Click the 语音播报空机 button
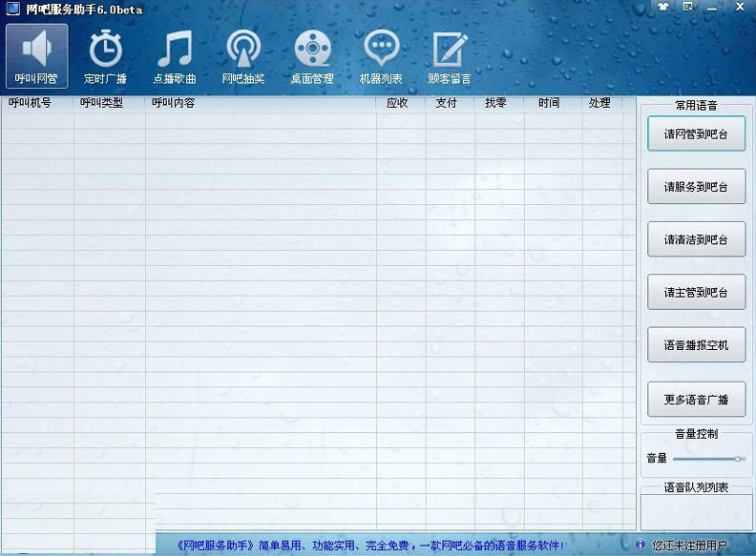The image size is (756, 556). tap(696, 344)
